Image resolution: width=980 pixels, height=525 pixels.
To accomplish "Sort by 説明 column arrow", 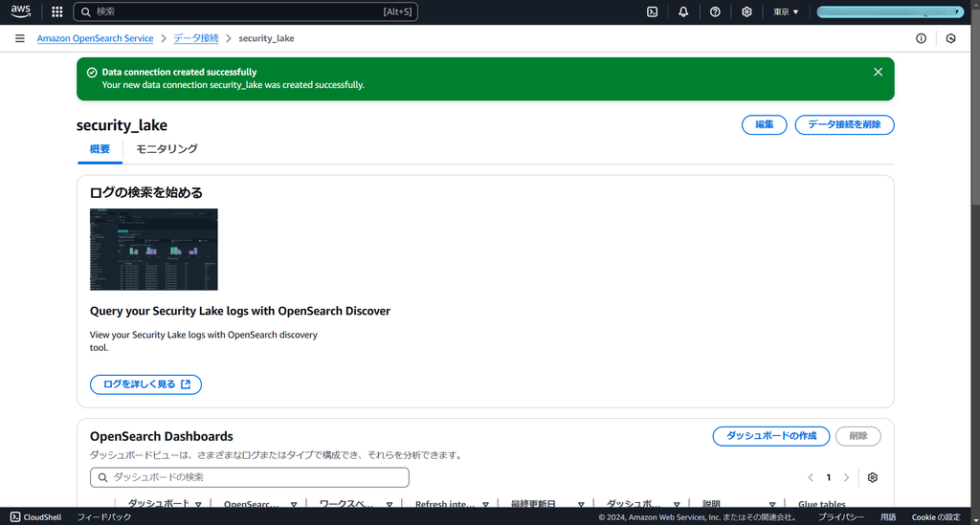I will click(772, 504).
